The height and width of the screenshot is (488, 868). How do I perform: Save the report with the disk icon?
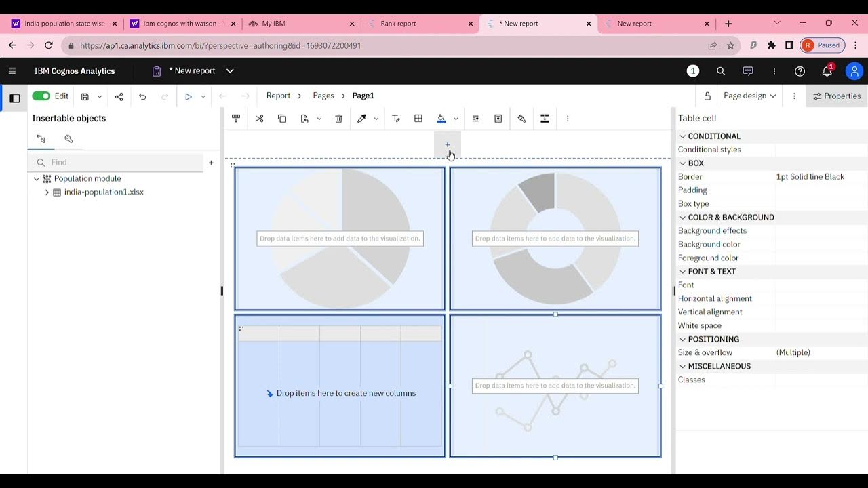tap(85, 97)
